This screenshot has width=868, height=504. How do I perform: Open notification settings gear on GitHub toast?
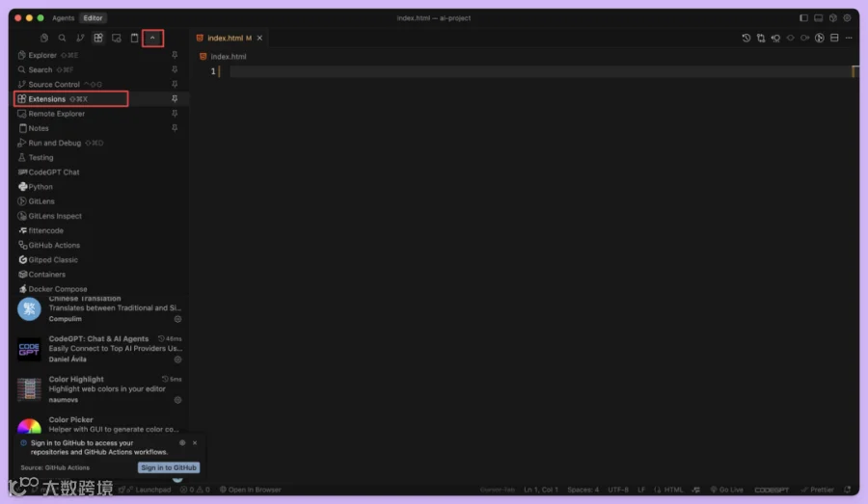(x=182, y=443)
